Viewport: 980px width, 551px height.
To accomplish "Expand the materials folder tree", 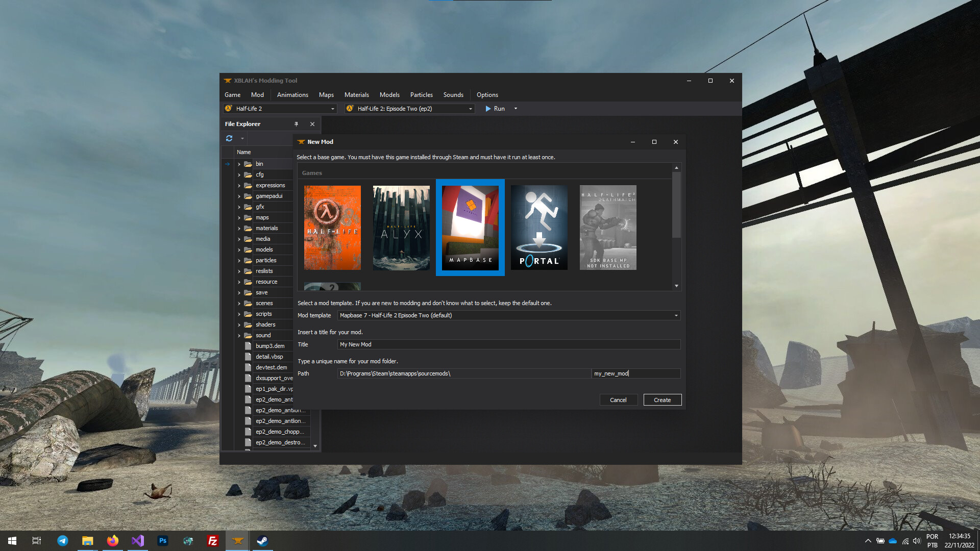I will [x=239, y=228].
